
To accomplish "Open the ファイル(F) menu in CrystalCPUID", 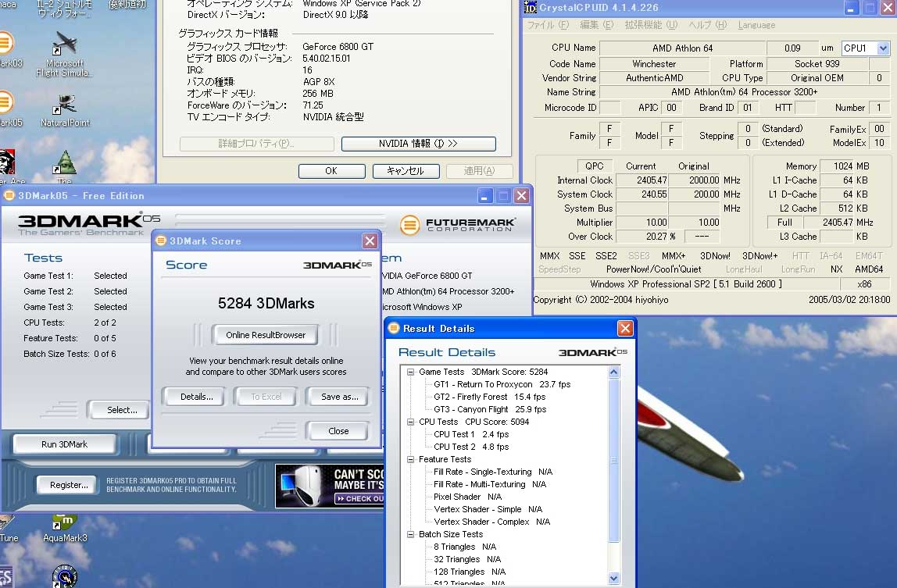I will [548, 25].
